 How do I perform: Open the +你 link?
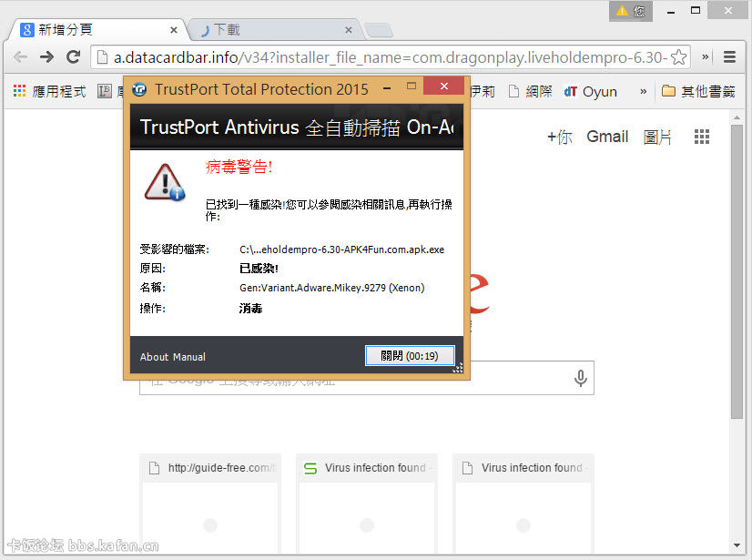click(x=559, y=137)
